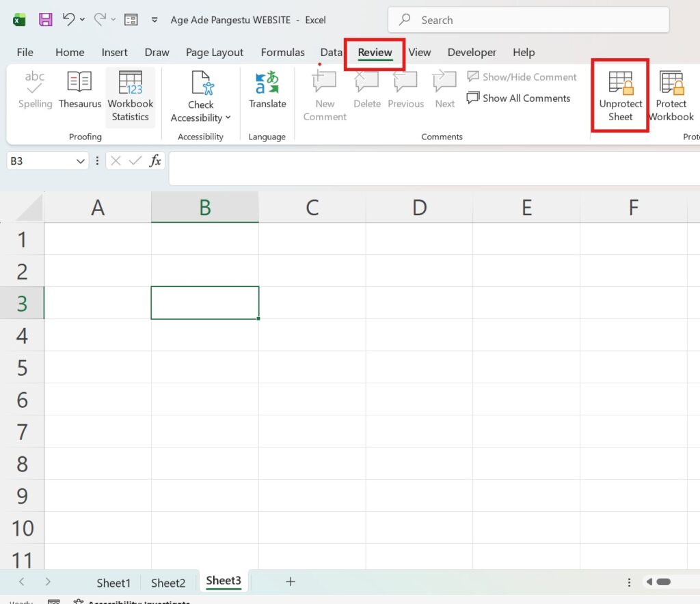Click the Enter checkmark formula bar icon
The height and width of the screenshot is (604, 700).
(135, 161)
